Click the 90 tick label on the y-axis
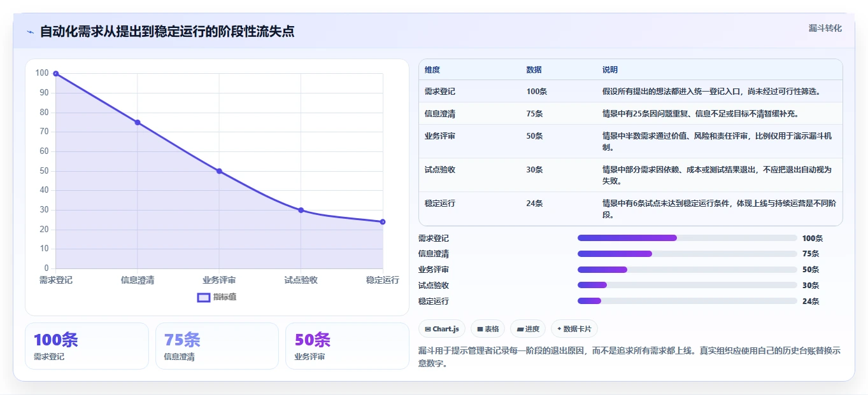Screen dimensions: 868x395 (44, 93)
